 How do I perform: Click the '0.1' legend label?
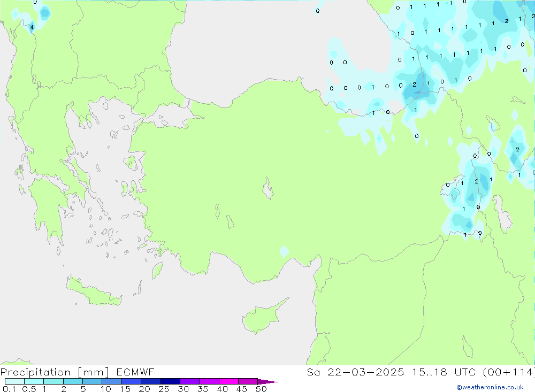pyautogui.click(x=9, y=389)
